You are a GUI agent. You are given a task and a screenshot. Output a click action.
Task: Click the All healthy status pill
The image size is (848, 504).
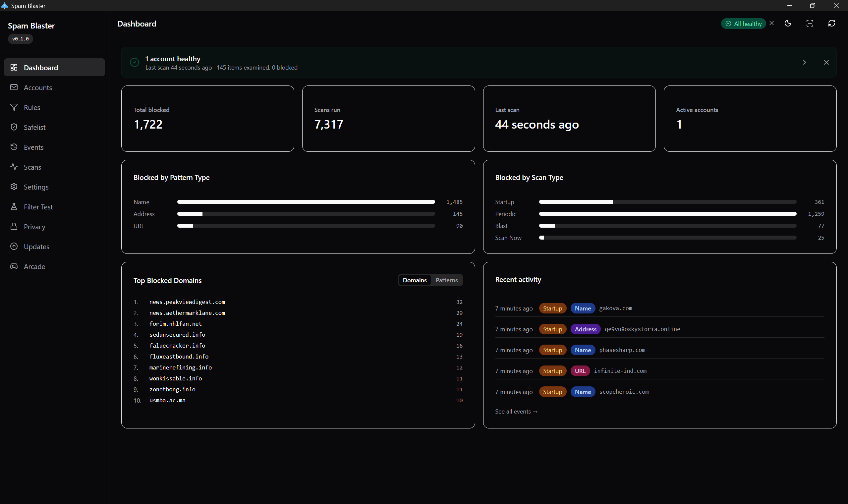pyautogui.click(x=743, y=24)
